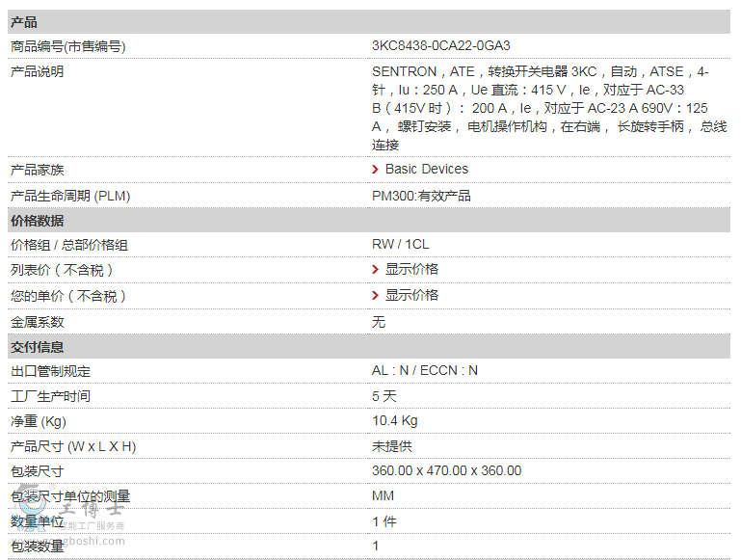Click the 工厂生产时间 5 天 value
This screenshot has height=560, width=741.
(384, 396)
